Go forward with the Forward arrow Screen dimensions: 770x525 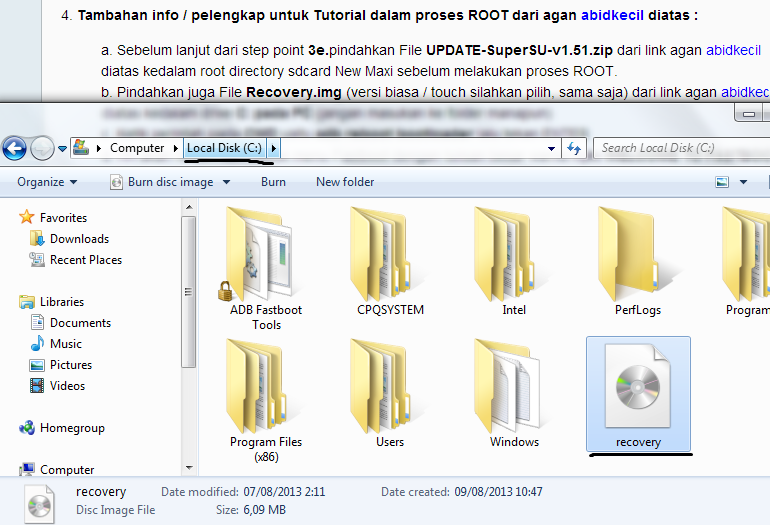42,148
